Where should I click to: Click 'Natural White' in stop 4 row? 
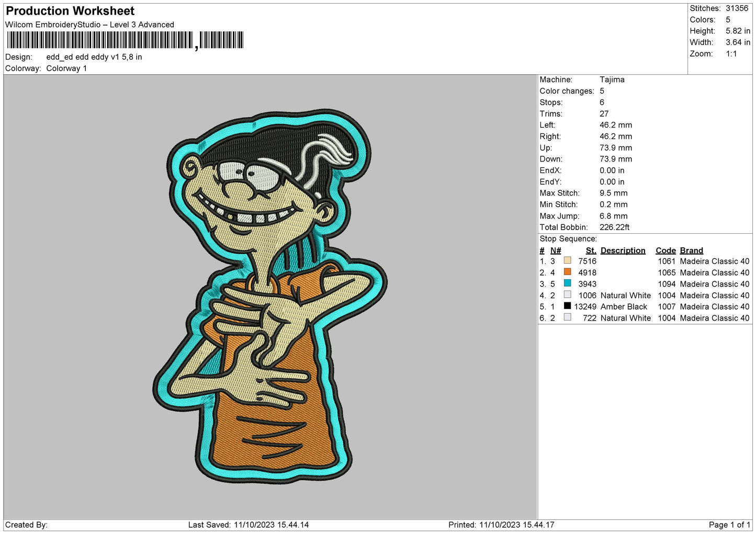626,296
